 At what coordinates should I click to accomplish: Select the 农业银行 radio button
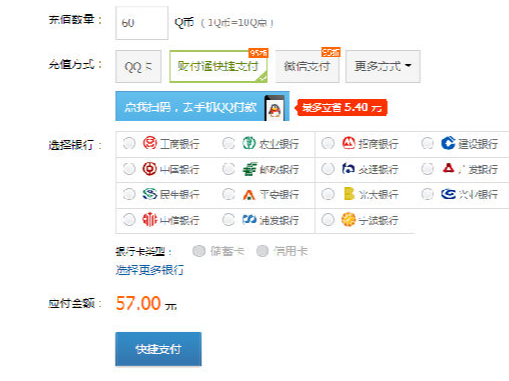click(x=228, y=143)
